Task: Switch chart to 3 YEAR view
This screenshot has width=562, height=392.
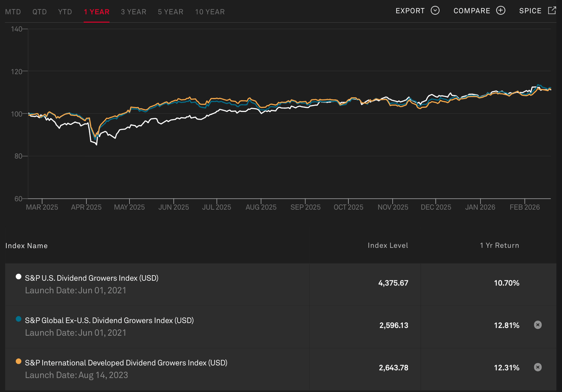Action: [x=133, y=12]
